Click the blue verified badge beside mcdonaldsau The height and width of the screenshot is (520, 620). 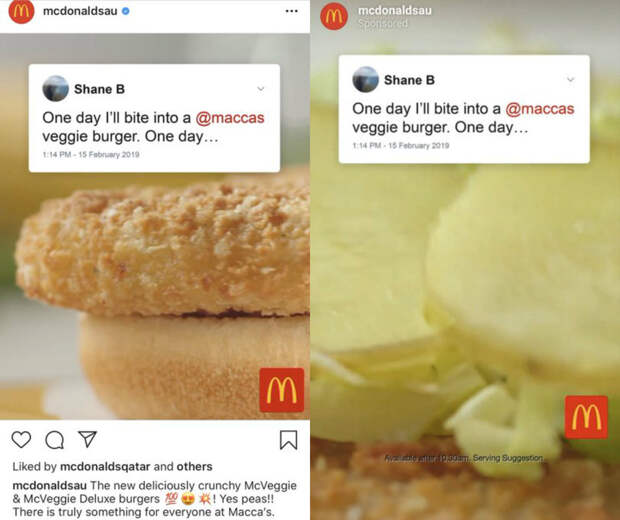click(x=126, y=11)
